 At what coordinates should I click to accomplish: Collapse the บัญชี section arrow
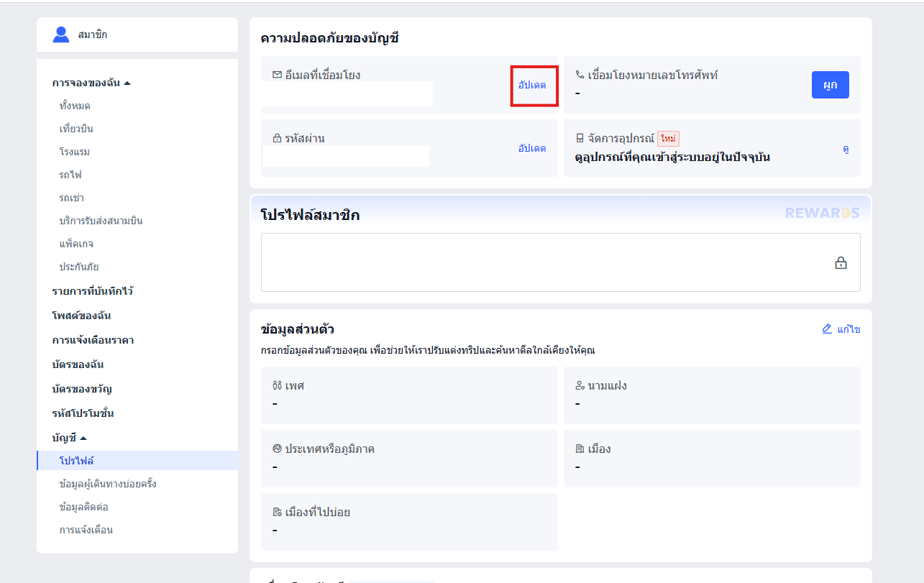(83, 438)
